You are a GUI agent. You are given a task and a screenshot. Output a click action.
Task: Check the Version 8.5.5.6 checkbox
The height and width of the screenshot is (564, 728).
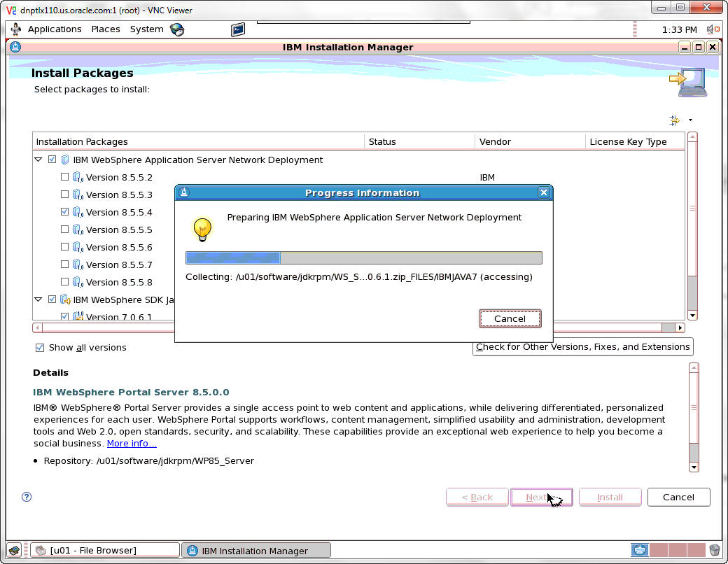click(64, 247)
